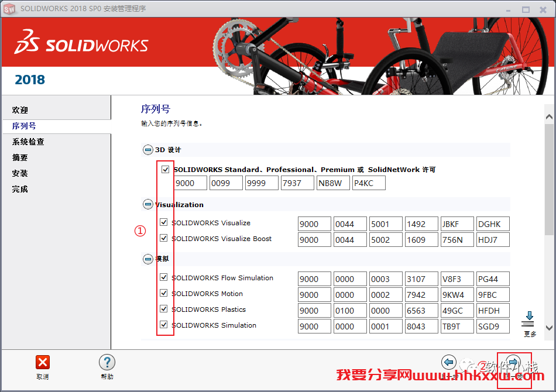The width and height of the screenshot is (556, 392).
Task: Click Simulation serial field 0001
Action: (x=386, y=326)
